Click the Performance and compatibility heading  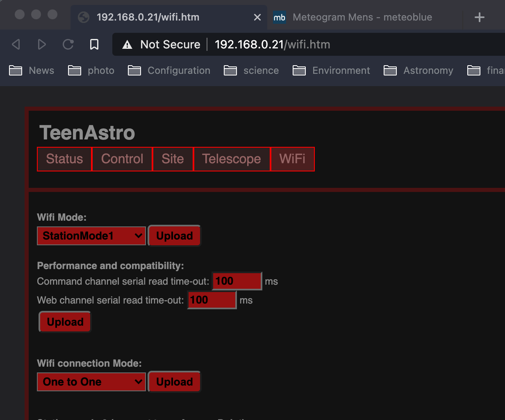[x=111, y=266]
